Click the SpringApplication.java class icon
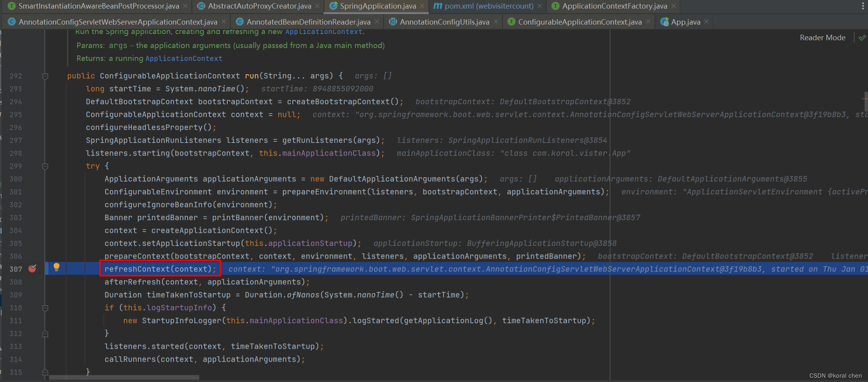Viewport: 868px width, 382px height. coord(333,6)
